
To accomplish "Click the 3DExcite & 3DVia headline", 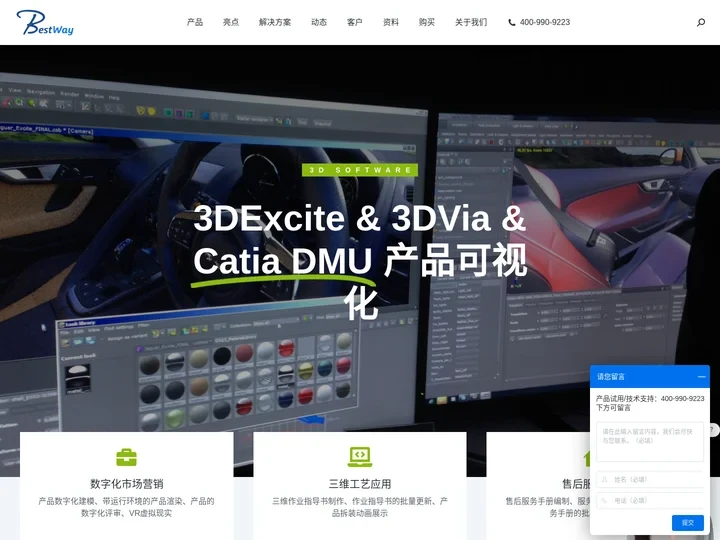I will tap(360, 261).
